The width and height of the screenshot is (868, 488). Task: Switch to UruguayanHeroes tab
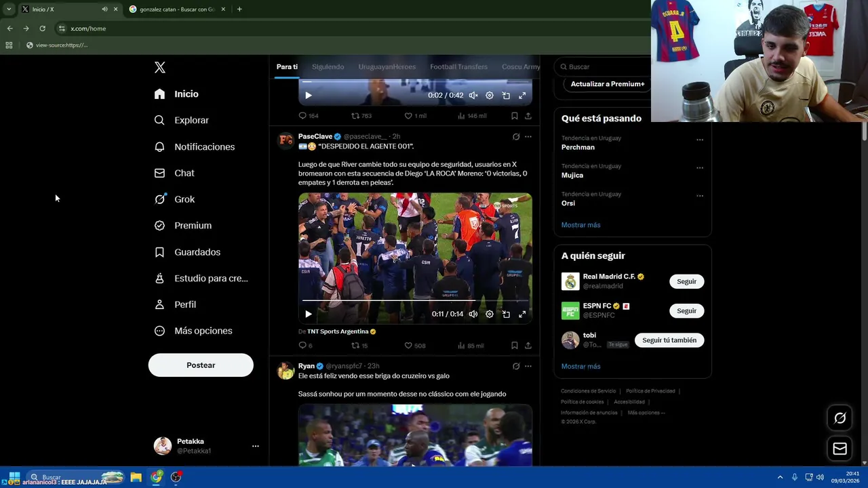pyautogui.click(x=387, y=66)
